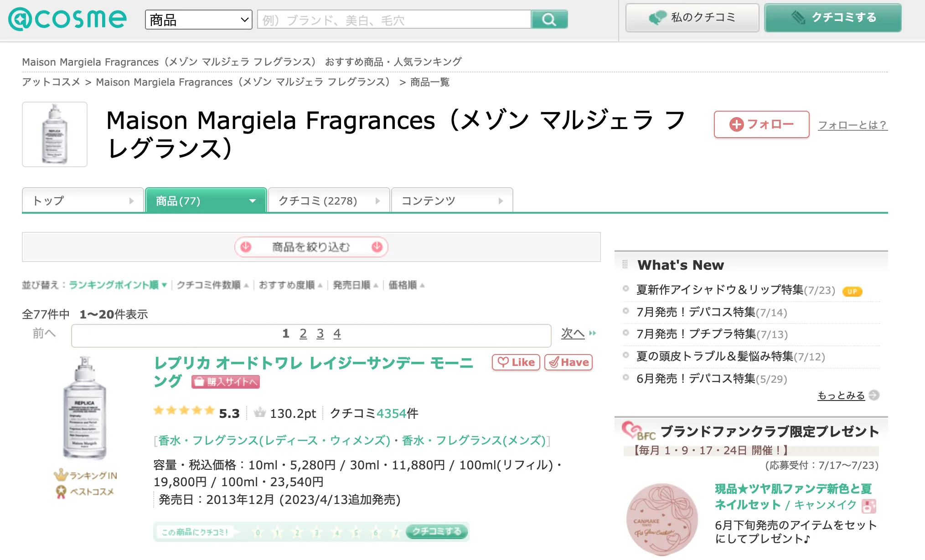Screen dimensions: 925x560
Task: Click the pencil icon in クチコミする
Action: tap(798, 18)
